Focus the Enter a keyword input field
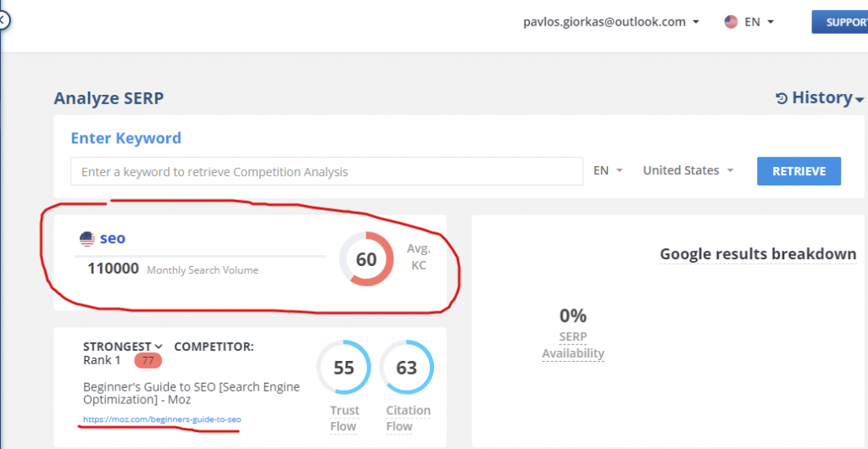This screenshot has height=449, width=868. pos(326,171)
